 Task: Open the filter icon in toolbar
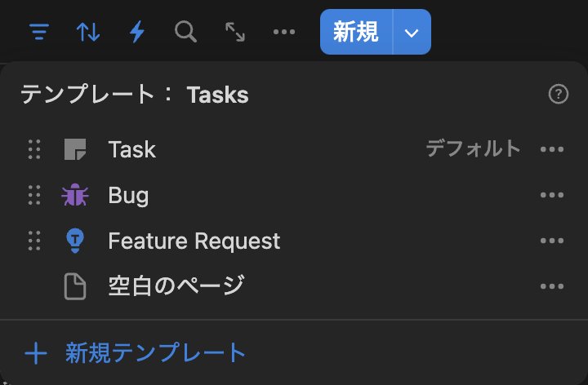coord(39,32)
